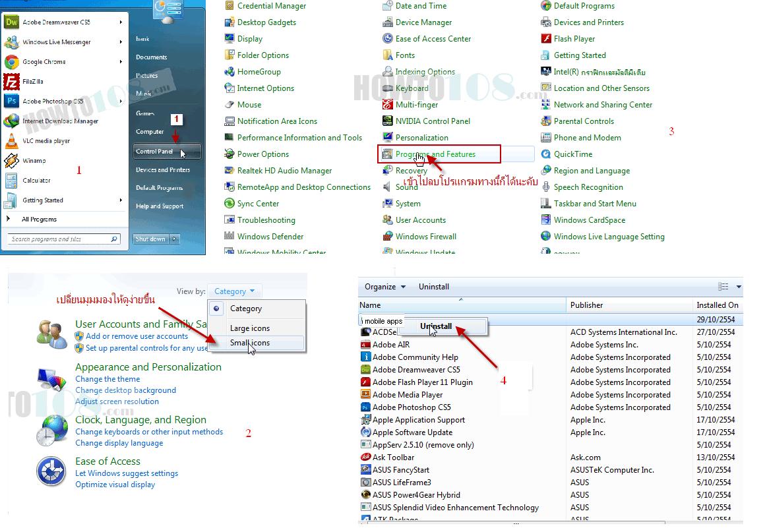The height and width of the screenshot is (532, 765).
Task: Launch Windows Live Messenger from Start menu
Action: tap(57, 42)
